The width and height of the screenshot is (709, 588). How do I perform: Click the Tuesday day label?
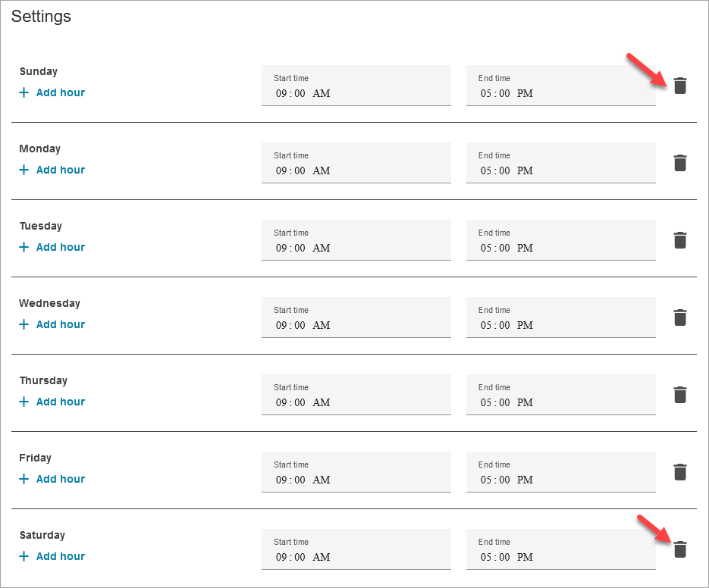[41, 227]
